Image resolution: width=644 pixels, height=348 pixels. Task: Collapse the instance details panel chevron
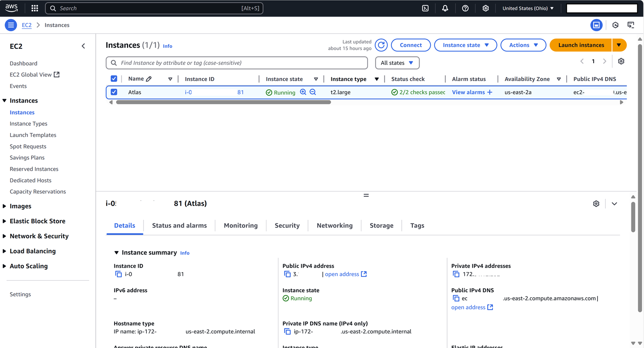614,204
